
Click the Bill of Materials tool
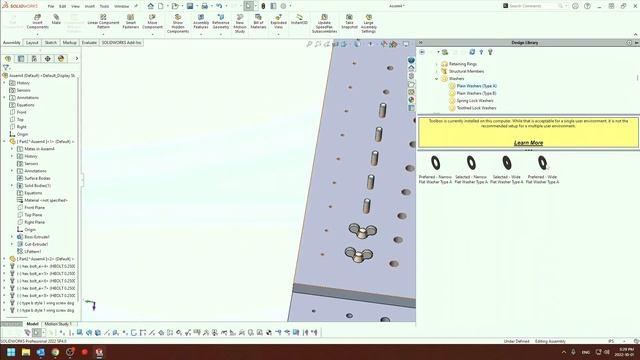(258, 21)
